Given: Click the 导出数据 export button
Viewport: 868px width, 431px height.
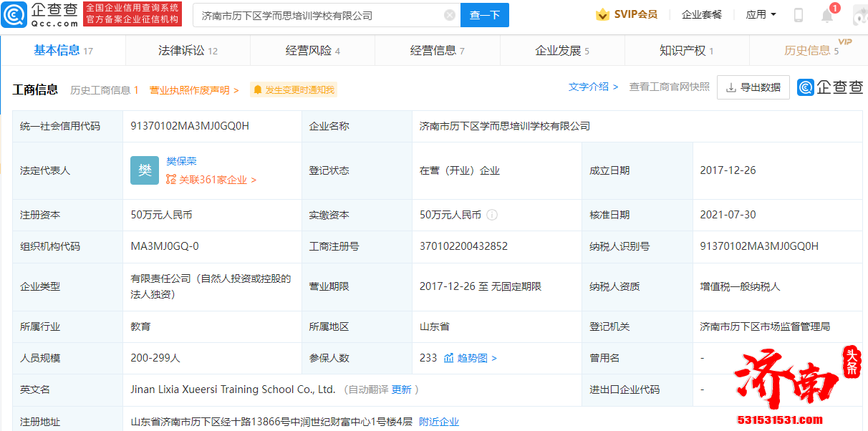Looking at the screenshot, I should (753, 87).
